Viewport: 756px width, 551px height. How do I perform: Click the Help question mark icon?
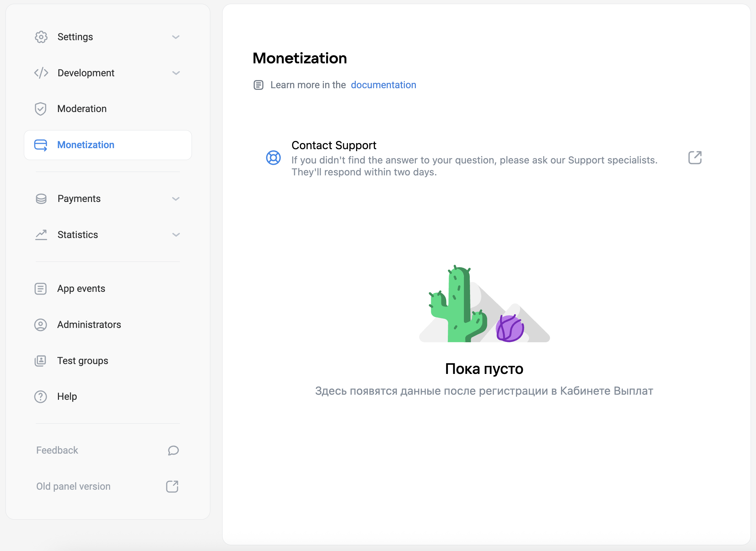click(41, 397)
